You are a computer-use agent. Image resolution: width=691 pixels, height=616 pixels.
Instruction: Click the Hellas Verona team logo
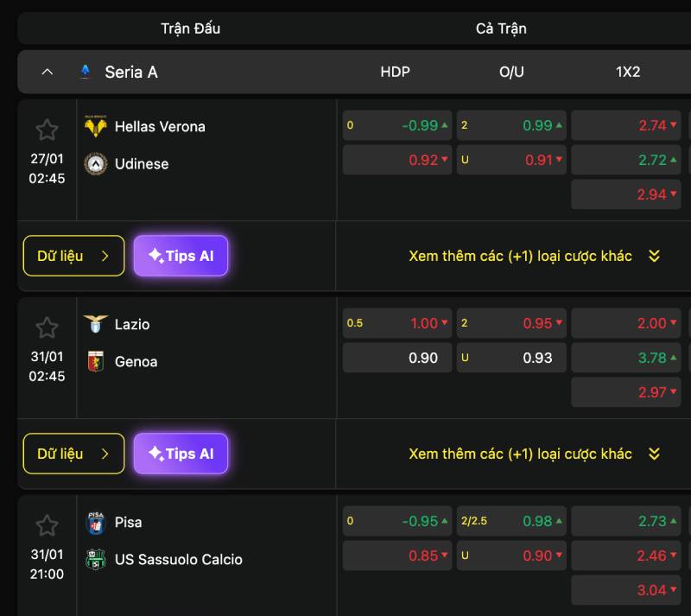95,126
